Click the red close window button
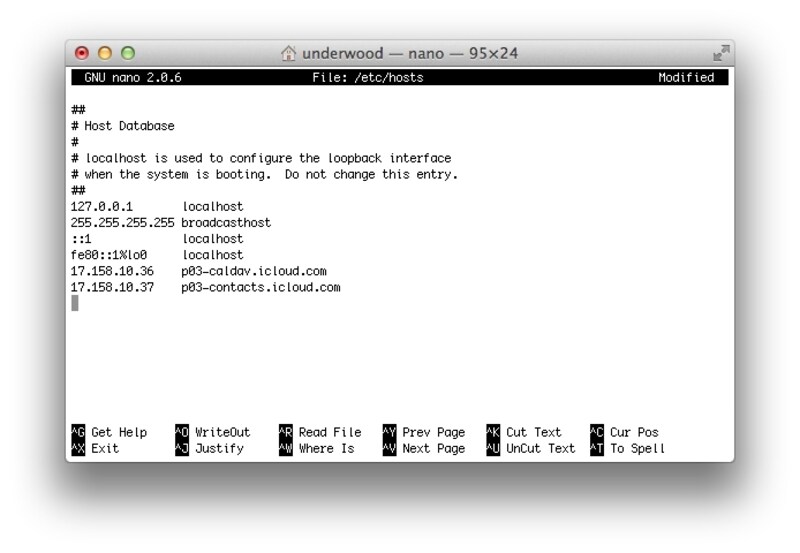 point(83,54)
